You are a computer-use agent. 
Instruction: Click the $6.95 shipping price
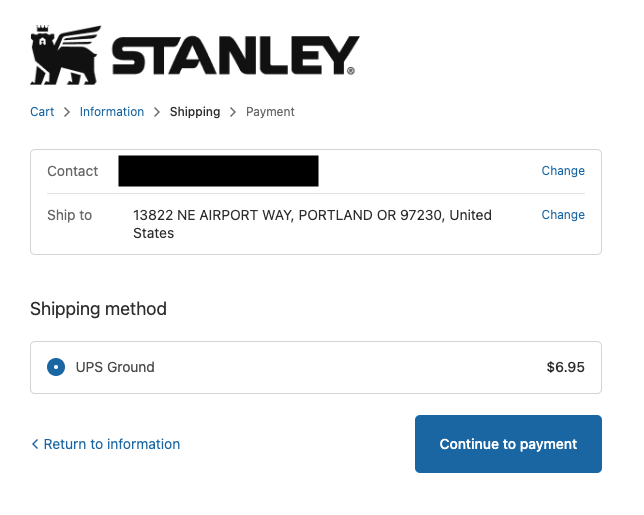pyautogui.click(x=565, y=367)
